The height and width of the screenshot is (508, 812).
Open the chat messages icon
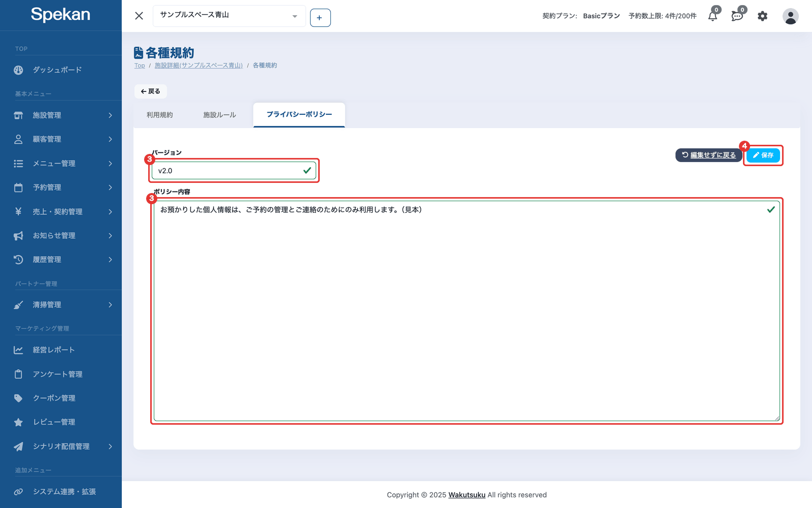pos(737,16)
